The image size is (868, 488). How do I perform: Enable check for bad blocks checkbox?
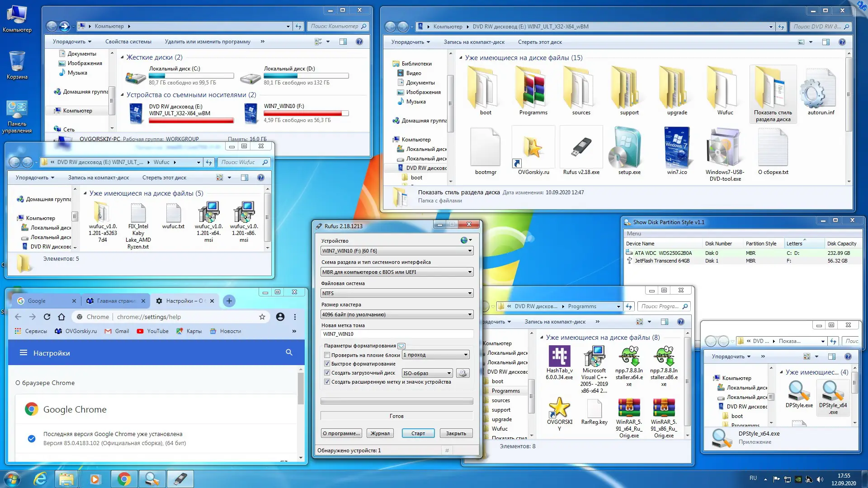(327, 355)
